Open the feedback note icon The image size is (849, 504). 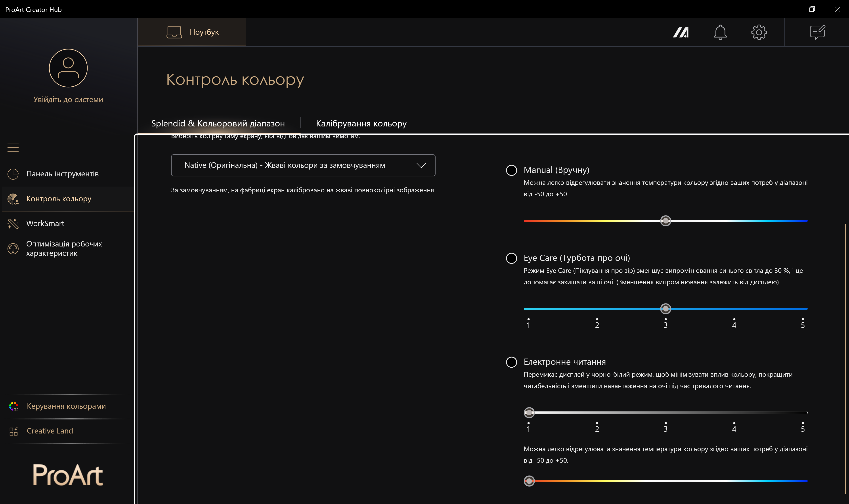tap(817, 32)
